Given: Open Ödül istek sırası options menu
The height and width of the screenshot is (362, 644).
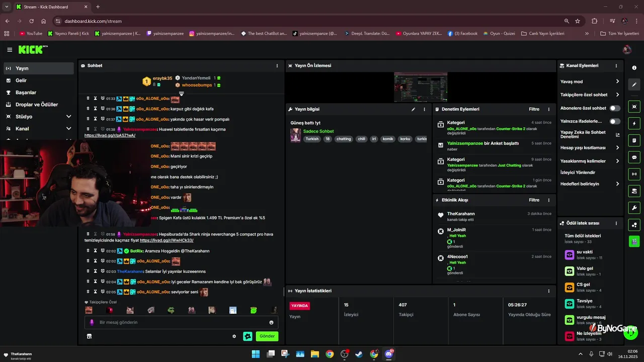Looking at the screenshot, I should coord(616,223).
